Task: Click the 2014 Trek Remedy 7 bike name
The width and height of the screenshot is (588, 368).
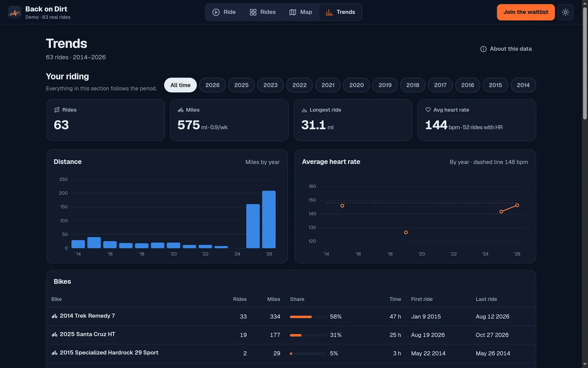Action: coord(87,316)
